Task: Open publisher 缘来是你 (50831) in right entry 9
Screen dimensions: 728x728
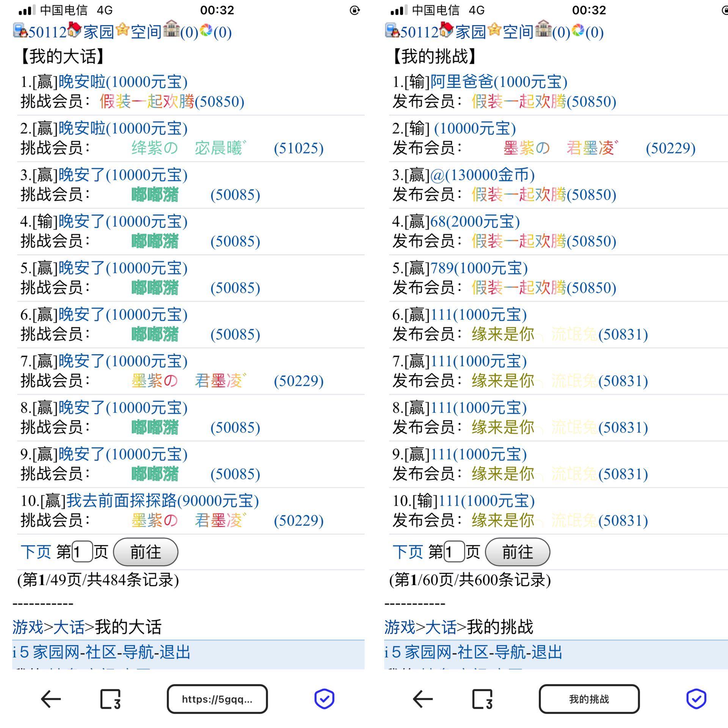Action: pos(560,474)
